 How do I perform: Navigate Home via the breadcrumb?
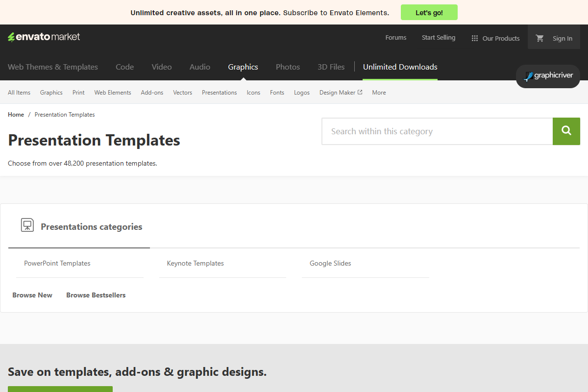pyautogui.click(x=16, y=114)
